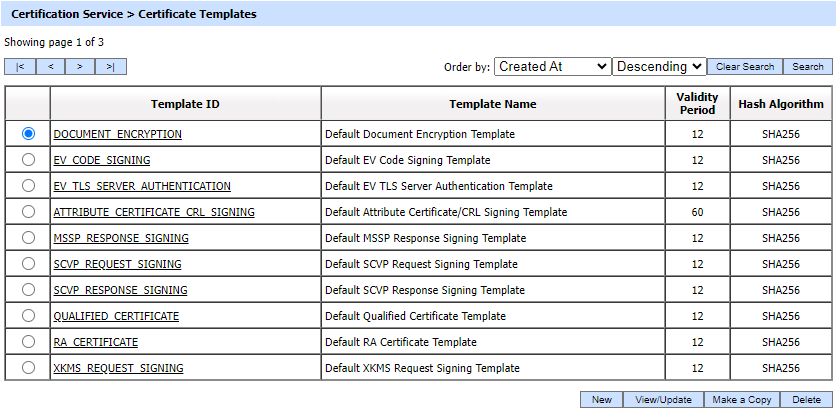Choose the RA_CERTIFICATE row radio button
837x413 pixels.
[x=28, y=341]
